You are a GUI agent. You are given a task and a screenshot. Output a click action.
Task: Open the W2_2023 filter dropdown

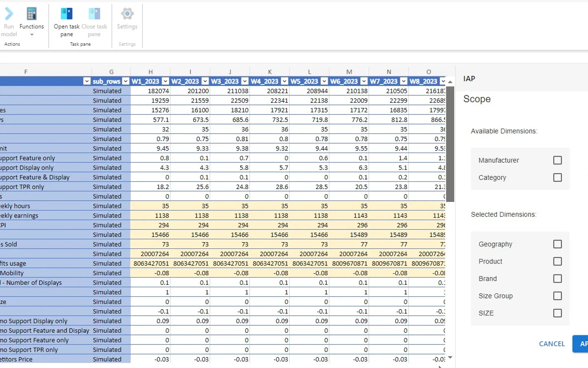(x=205, y=81)
